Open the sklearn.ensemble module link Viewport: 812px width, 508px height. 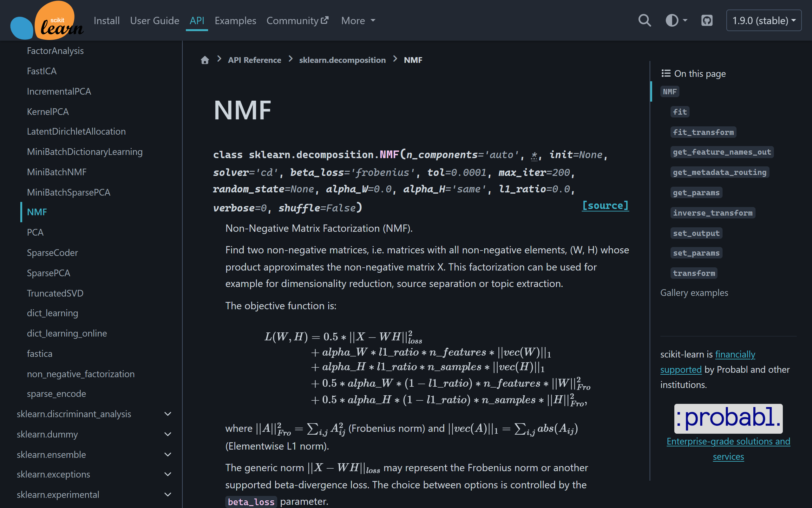(51, 455)
